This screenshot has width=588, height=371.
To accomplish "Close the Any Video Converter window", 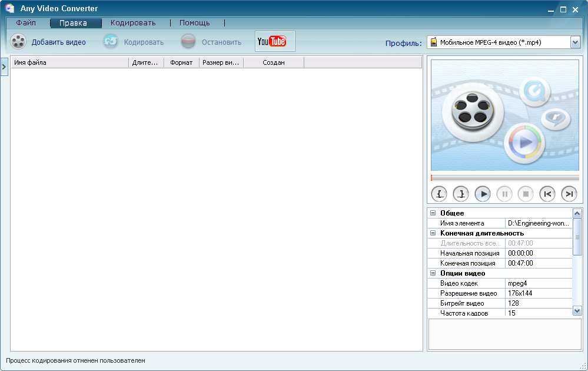I will 575,10.
